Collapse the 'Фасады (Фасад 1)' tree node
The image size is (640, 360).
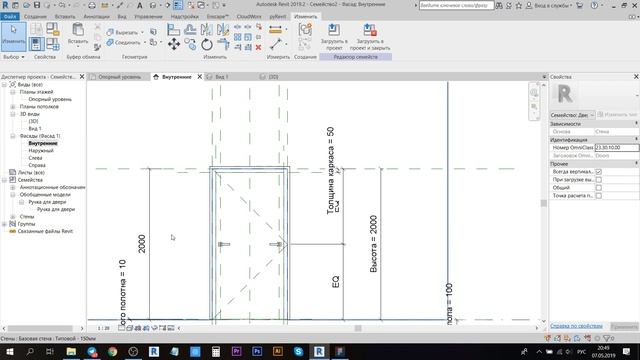13,136
